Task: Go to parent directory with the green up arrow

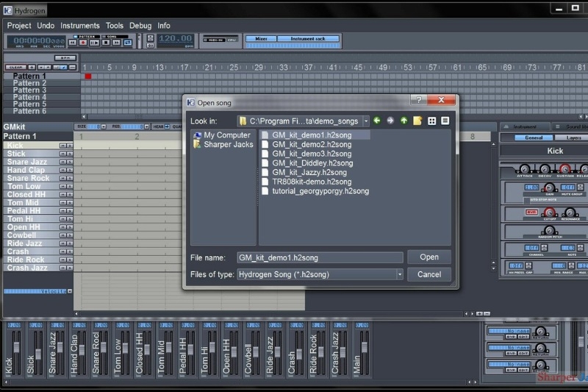Action: 404,121
